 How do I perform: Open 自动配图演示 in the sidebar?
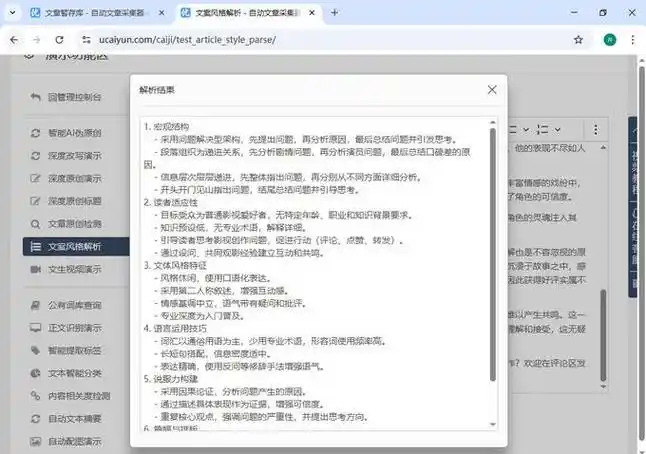point(66,441)
